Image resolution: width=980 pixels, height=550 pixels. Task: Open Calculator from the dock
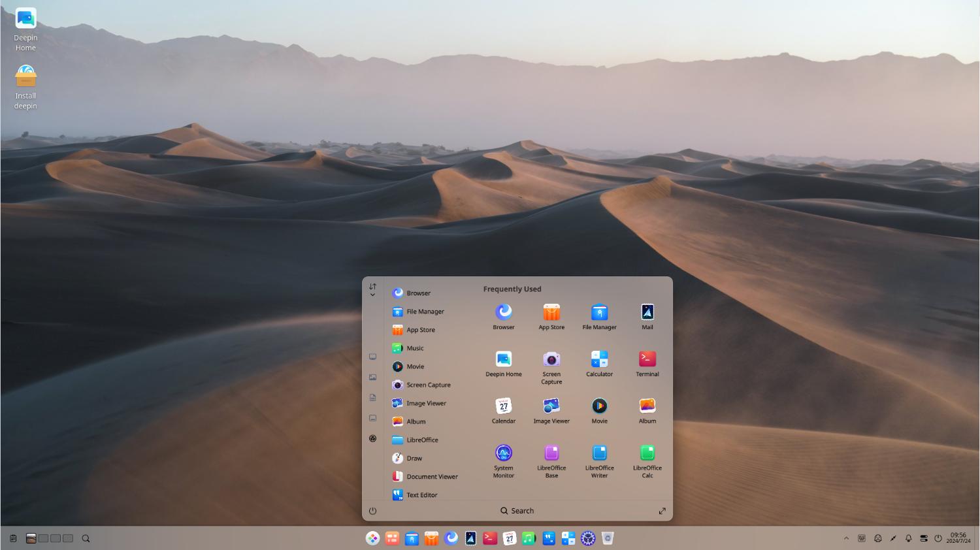(x=568, y=538)
